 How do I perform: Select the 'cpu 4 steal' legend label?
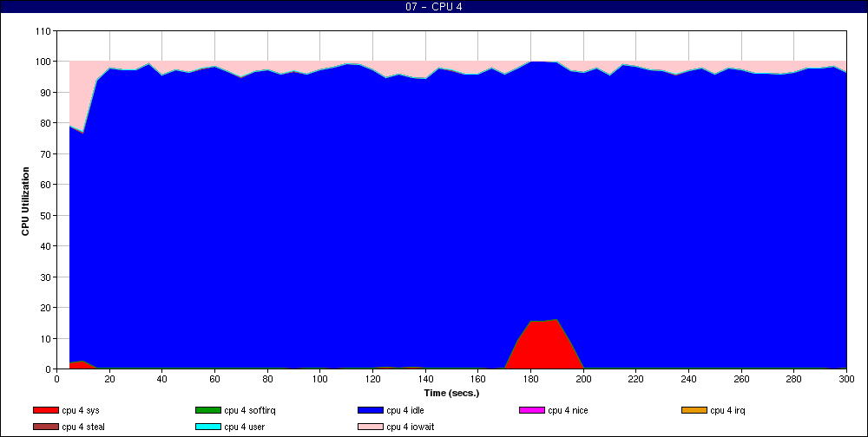coord(83,427)
